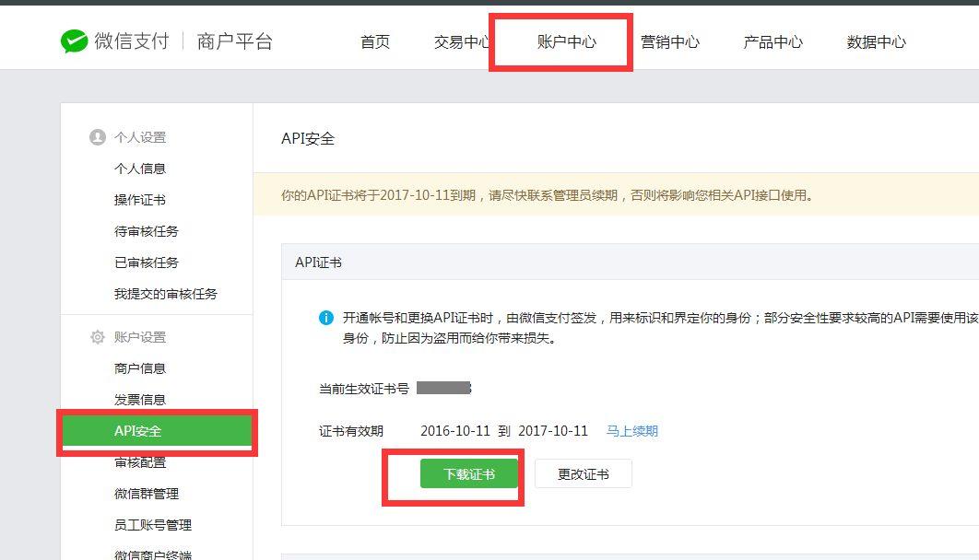Select the 账户中心 navigation tab
The width and height of the screenshot is (979, 560).
pyautogui.click(x=566, y=42)
